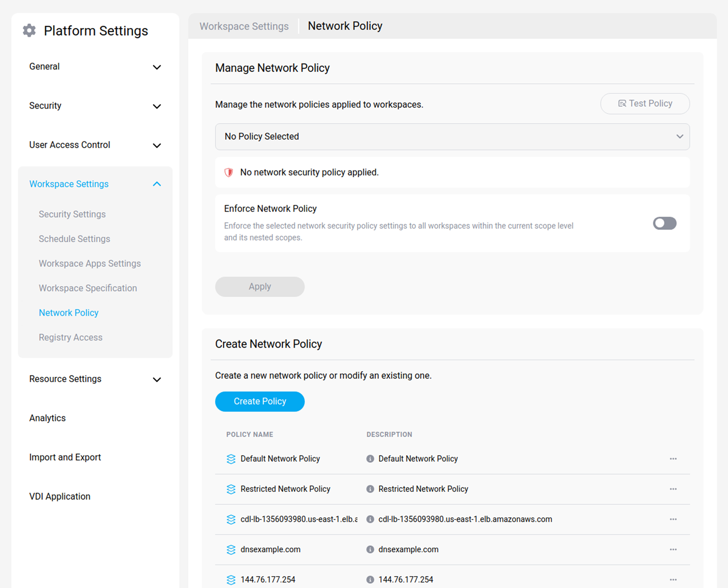Open the ellipsis menu for dnsexample.com policy

point(673,549)
